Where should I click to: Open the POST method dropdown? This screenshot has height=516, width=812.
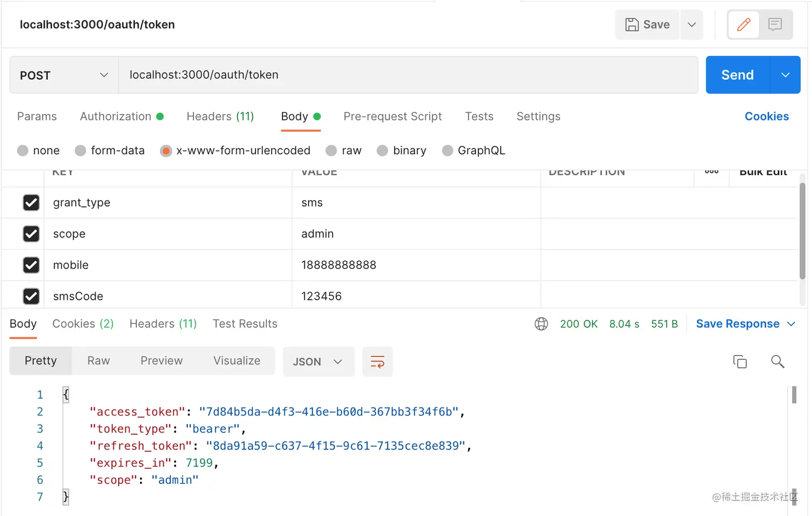pyautogui.click(x=64, y=75)
